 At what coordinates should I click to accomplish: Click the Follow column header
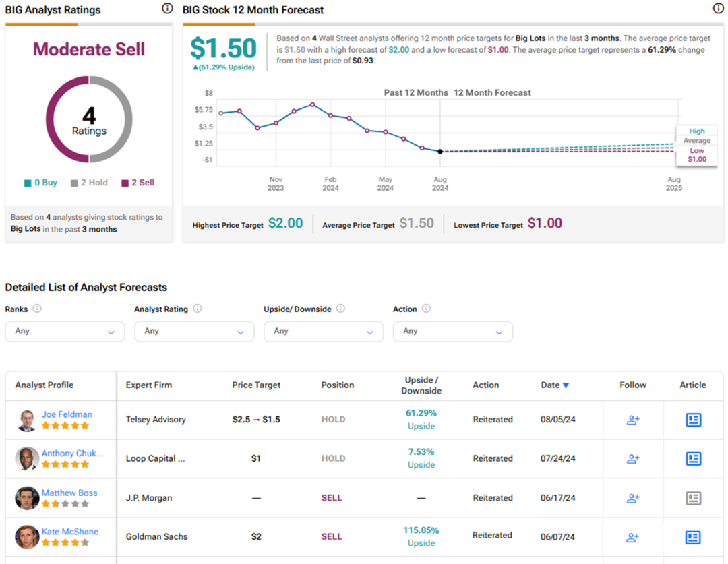[x=633, y=385]
